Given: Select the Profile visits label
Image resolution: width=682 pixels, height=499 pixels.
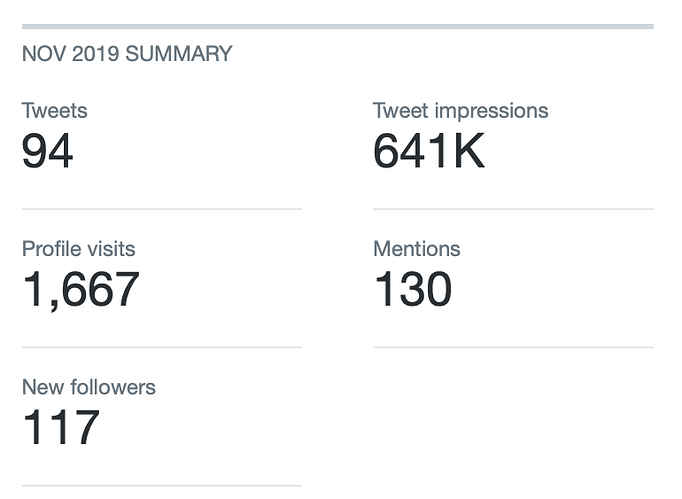Looking at the screenshot, I should pos(79,249).
